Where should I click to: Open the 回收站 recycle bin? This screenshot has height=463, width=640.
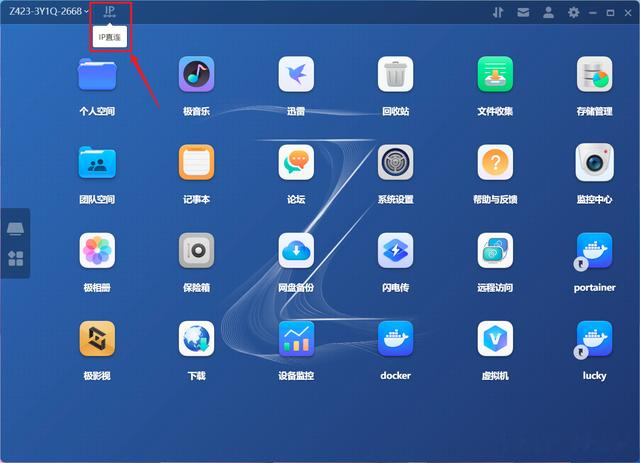point(395,74)
